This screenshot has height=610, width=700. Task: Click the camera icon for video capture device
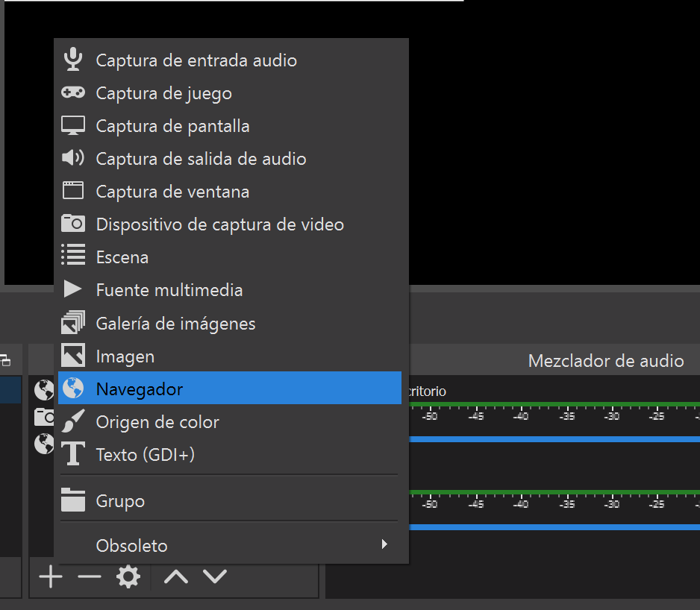pos(72,224)
